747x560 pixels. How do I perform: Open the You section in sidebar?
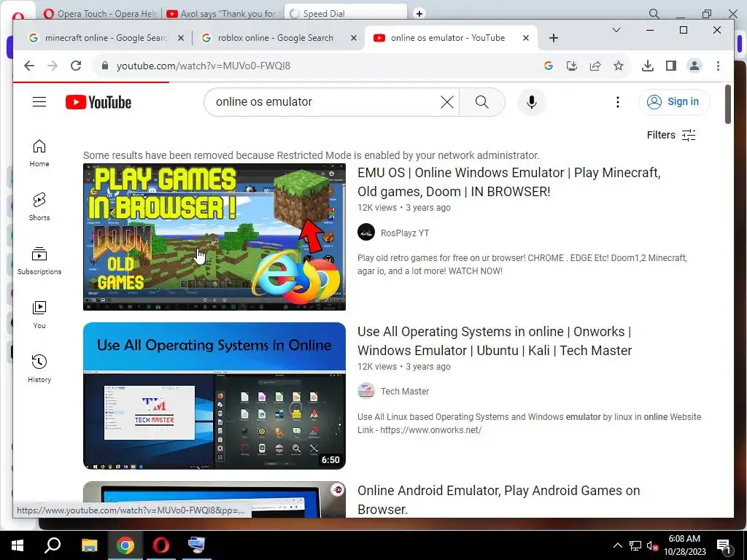click(x=39, y=315)
